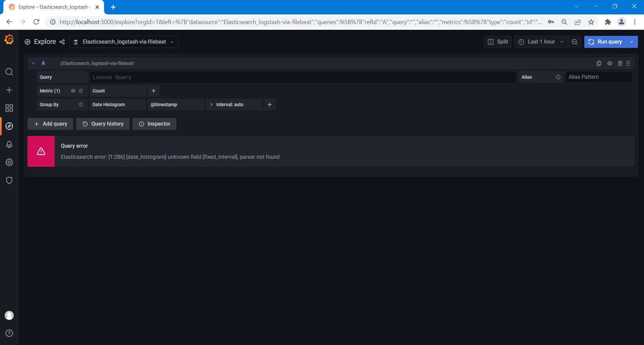Screen dimensions: 644x345
Task: Expand the Interval: auto options
Action: coord(234,105)
